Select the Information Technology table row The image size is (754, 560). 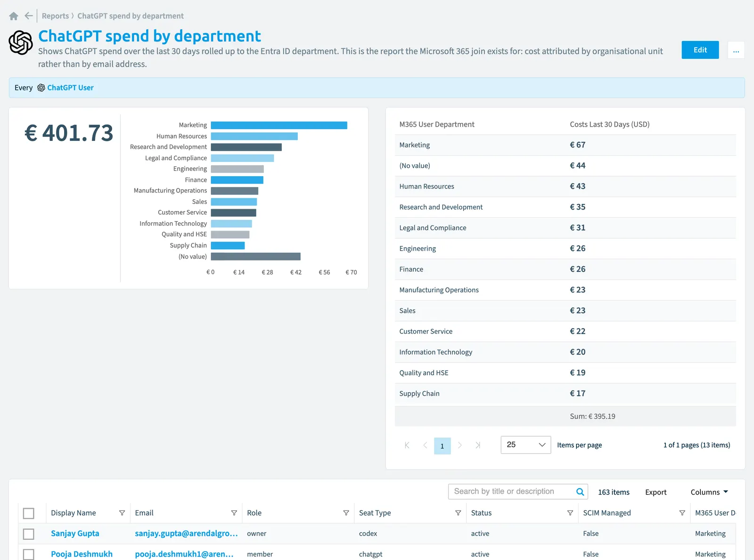point(565,352)
